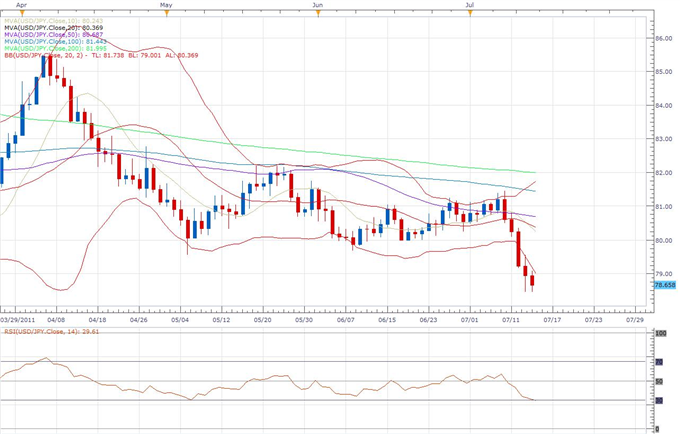Viewport: 680px width, 434px height.
Task: Click the RSI(USD/JPY.Close, 14) indicator label
Action: 52,330
